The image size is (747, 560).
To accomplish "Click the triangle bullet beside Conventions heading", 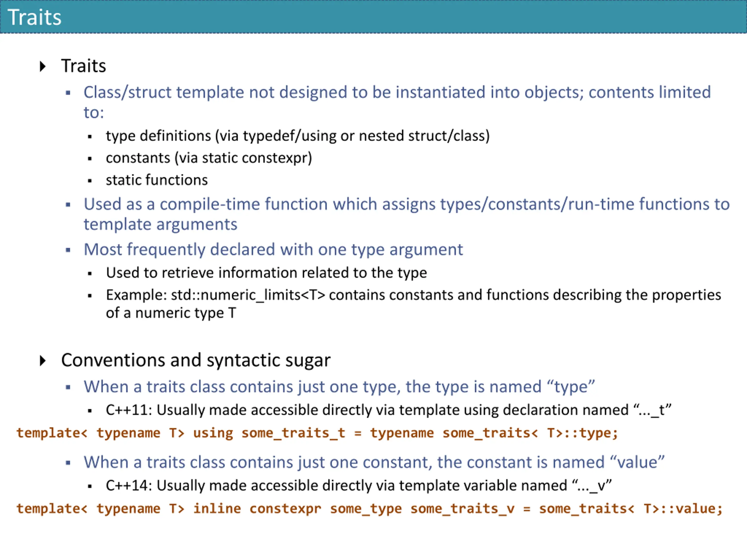I will coord(43,360).
